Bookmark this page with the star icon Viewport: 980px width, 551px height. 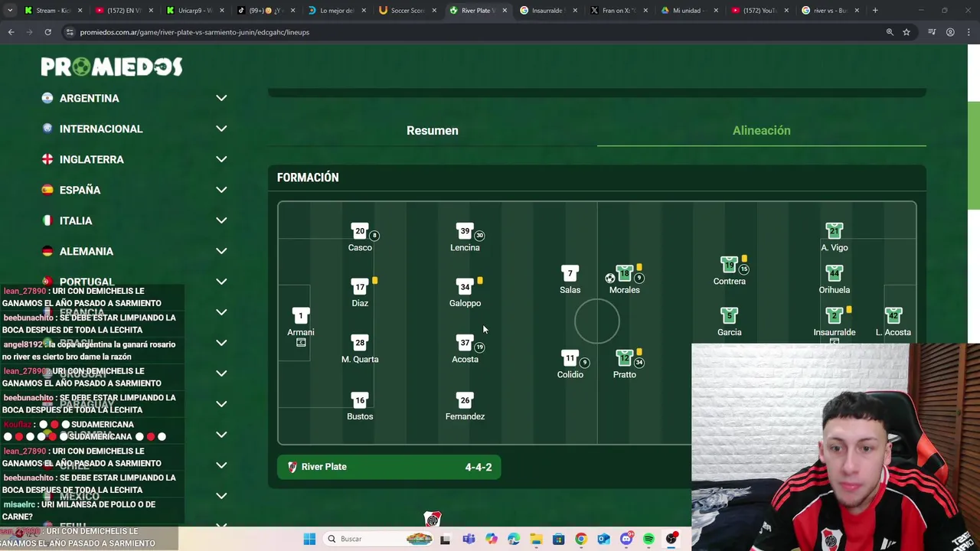pyautogui.click(x=906, y=32)
